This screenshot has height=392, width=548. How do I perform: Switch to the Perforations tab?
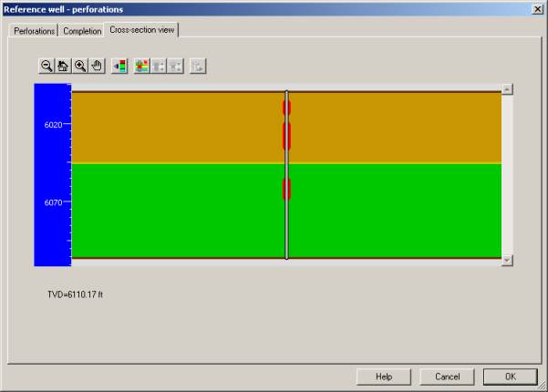pos(34,31)
